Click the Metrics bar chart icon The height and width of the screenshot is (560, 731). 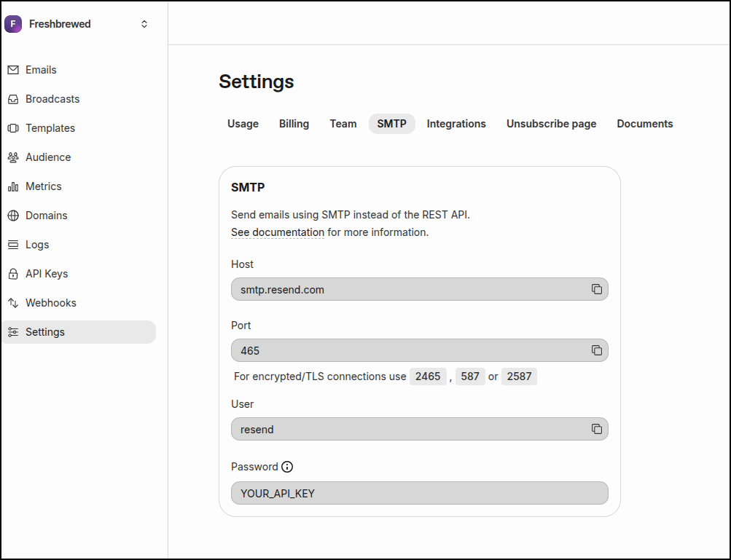pyautogui.click(x=13, y=186)
